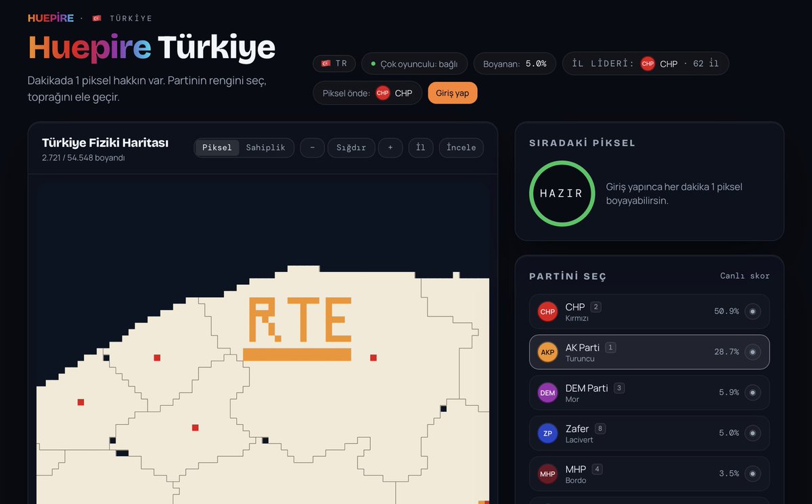Zoom in the map with plus button
812x504 pixels.
tap(390, 147)
